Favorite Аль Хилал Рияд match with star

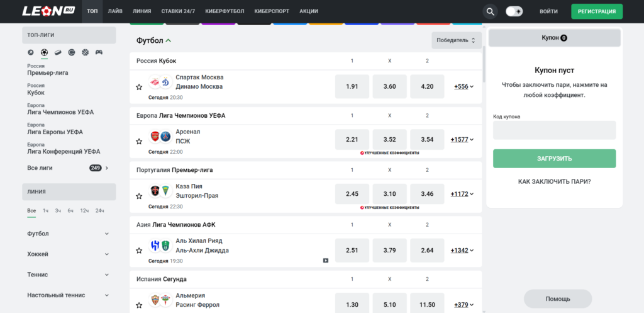tap(139, 251)
